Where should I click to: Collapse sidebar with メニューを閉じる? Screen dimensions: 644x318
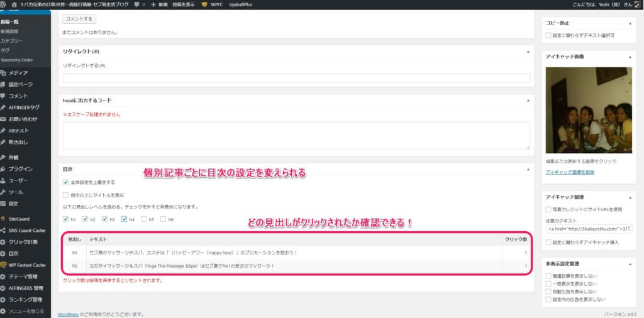click(23, 311)
